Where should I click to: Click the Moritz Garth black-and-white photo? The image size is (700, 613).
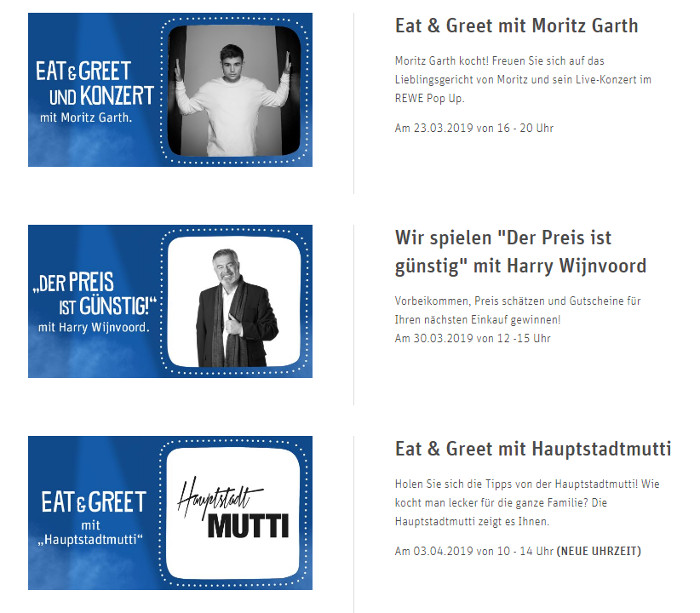pos(234,91)
